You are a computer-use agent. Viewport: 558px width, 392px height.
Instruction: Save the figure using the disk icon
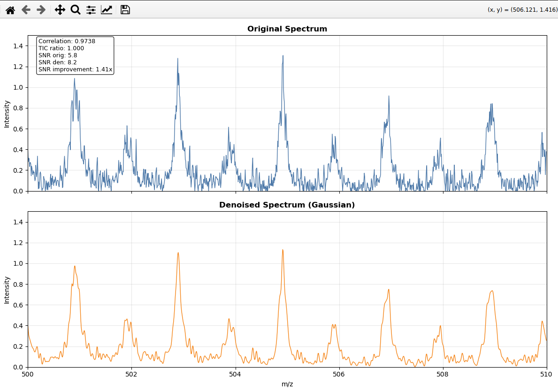[x=125, y=9]
